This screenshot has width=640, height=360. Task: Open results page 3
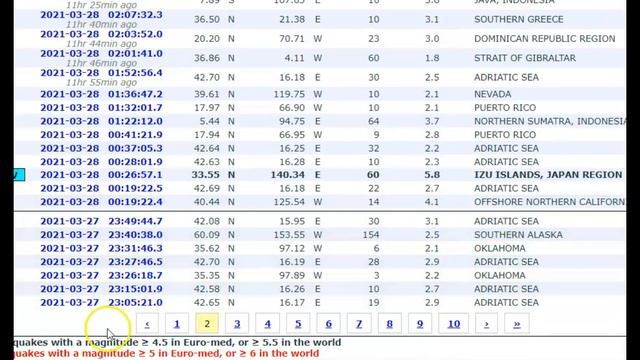coord(237,324)
